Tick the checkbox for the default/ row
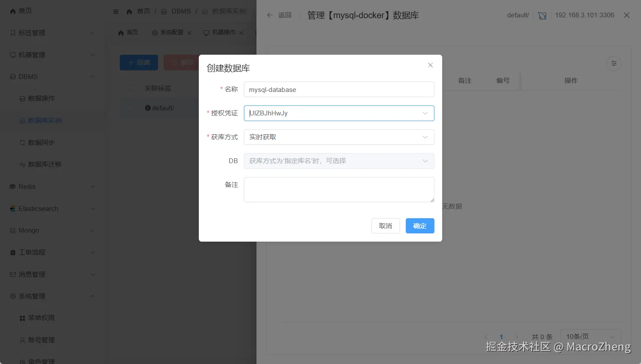The height and width of the screenshot is (364, 641). [x=129, y=108]
